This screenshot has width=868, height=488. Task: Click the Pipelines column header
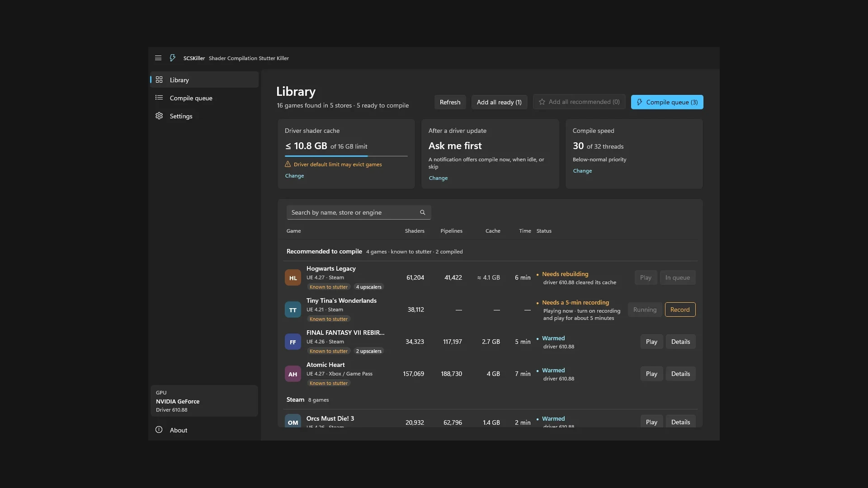click(451, 231)
